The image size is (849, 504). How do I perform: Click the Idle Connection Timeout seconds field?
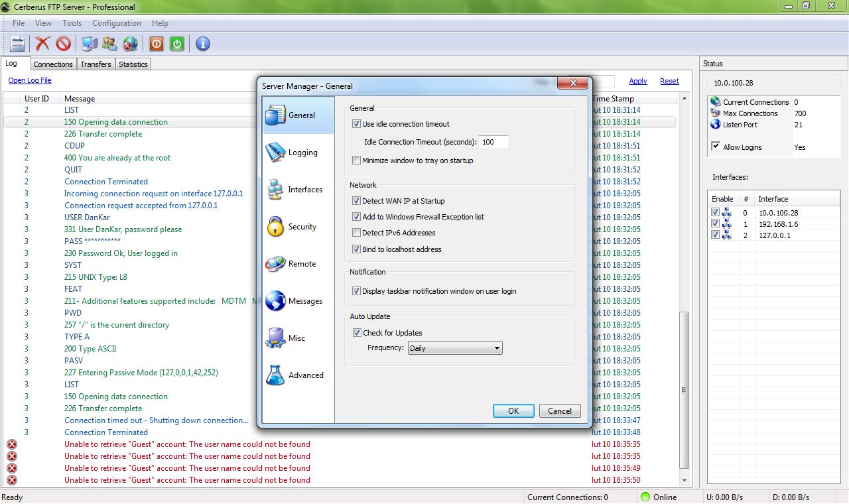coord(494,142)
